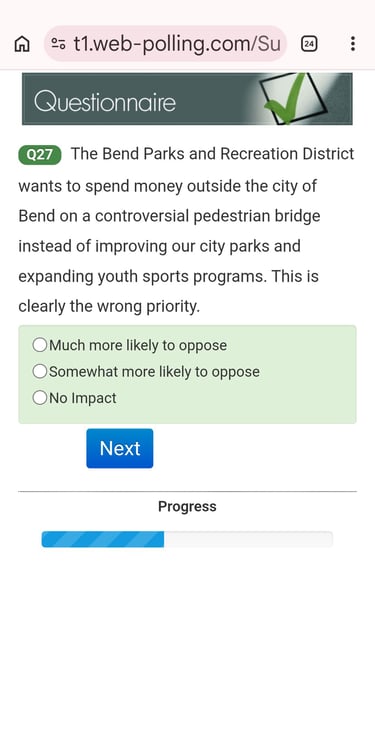This screenshot has height=753, width=375.
Task: Choose the No Impact option
Action: [40, 398]
